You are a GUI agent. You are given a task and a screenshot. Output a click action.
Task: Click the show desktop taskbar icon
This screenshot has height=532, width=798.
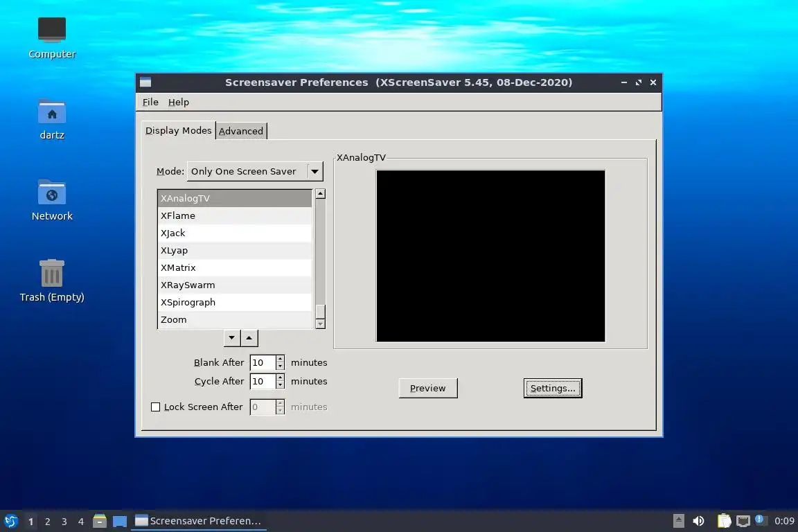[120, 521]
